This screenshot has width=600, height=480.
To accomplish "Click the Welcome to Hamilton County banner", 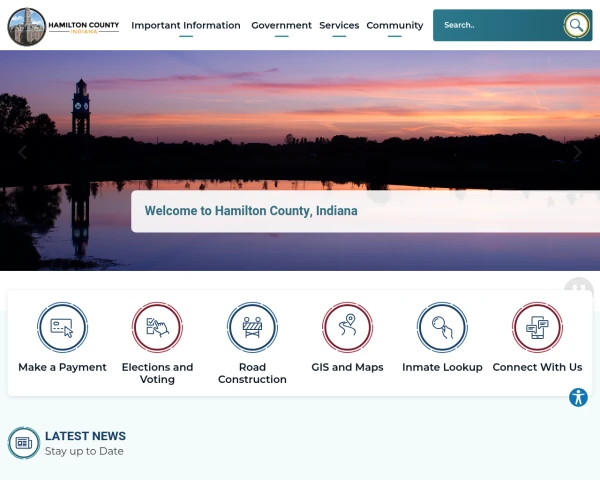I will [x=365, y=211].
